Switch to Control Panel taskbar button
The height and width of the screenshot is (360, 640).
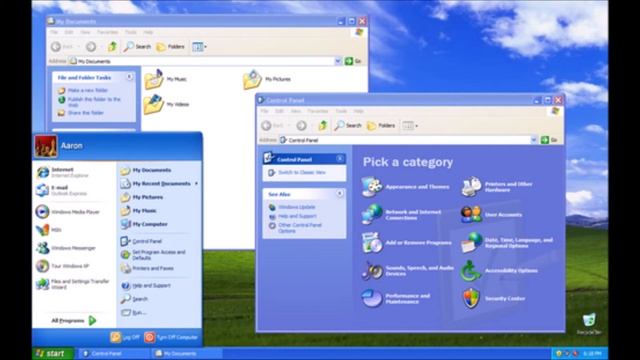click(x=113, y=353)
